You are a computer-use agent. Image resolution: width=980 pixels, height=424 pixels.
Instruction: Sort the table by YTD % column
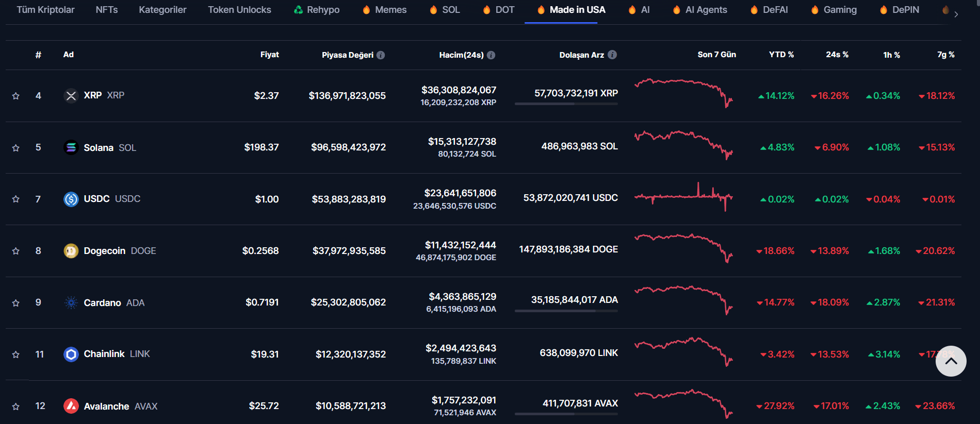781,55
